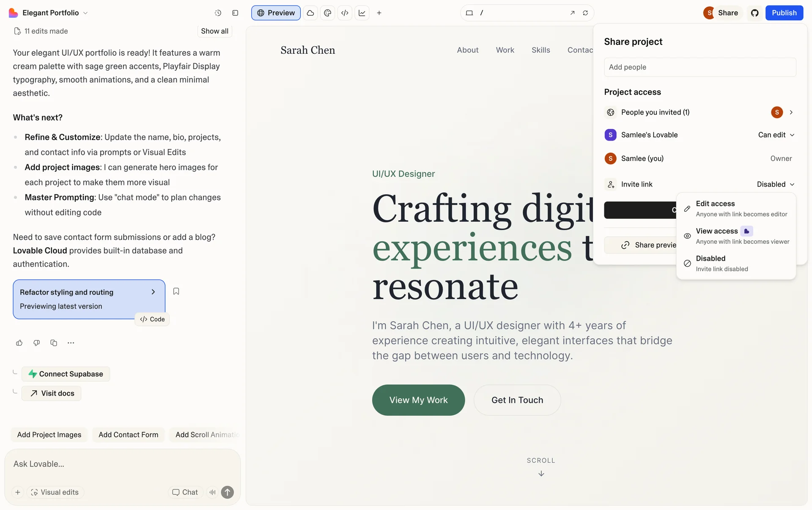The image size is (812, 510).
Task: Click the thumbs up feedback icon
Action: [19, 343]
